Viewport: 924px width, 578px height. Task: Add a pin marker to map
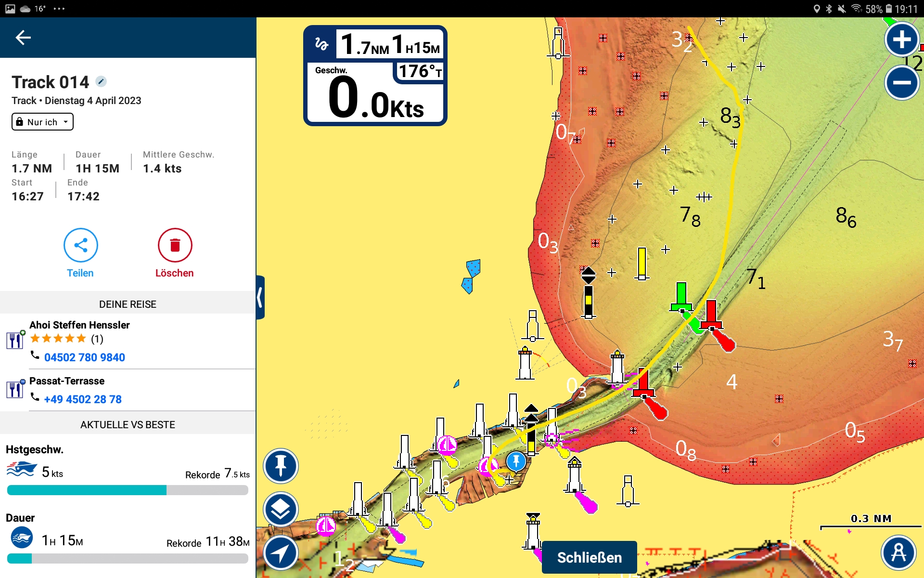[x=281, y=466]
